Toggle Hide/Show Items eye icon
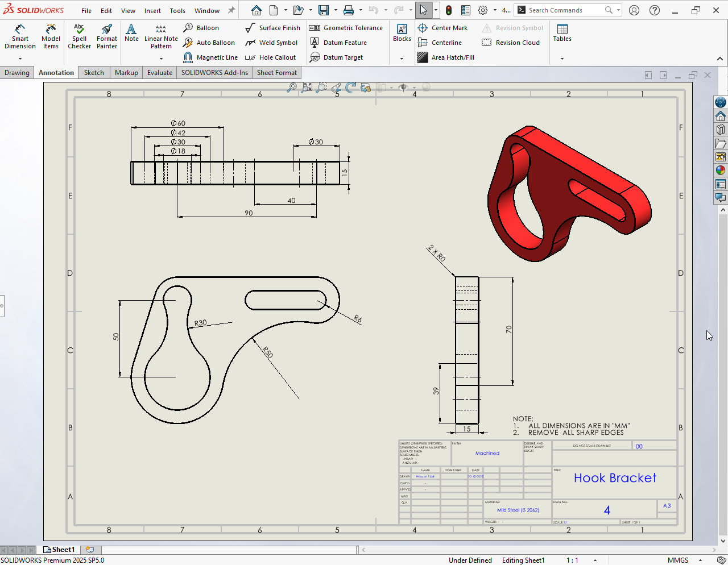 click(403, 88)
